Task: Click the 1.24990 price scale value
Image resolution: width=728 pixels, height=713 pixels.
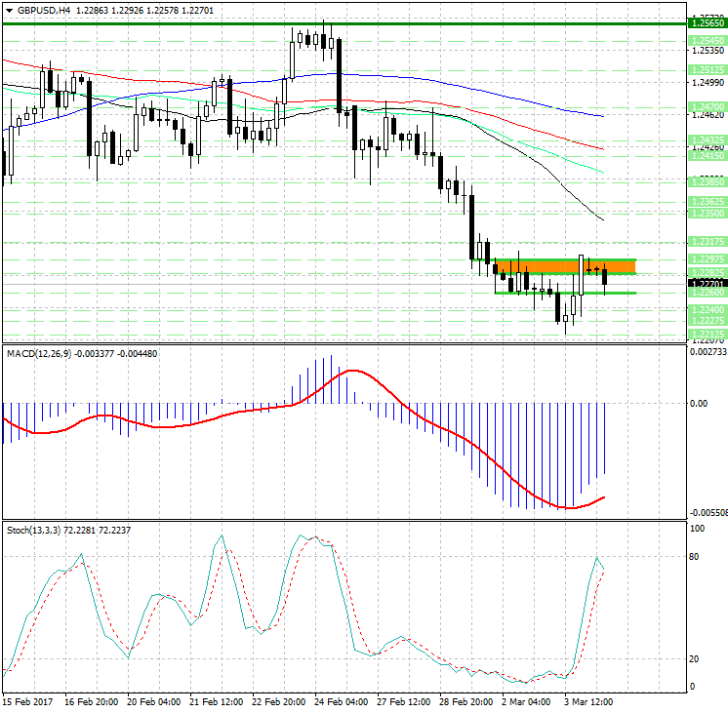Action: click(x=708, y=83)
